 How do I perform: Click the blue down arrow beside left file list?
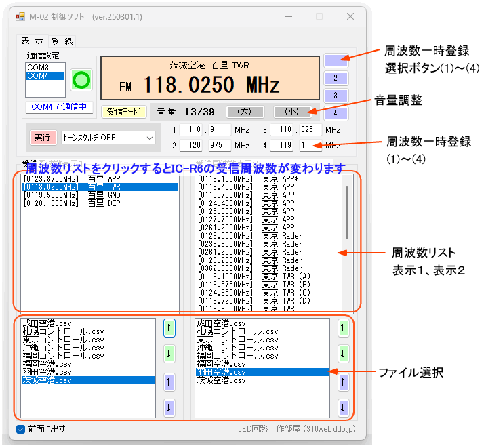click(169, 407)
